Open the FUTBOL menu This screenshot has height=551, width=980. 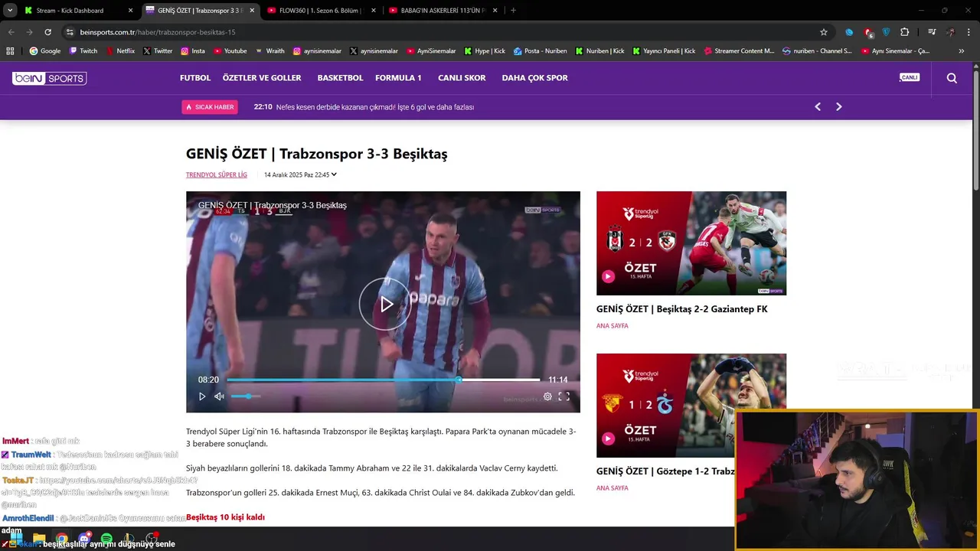click(195, 78)
